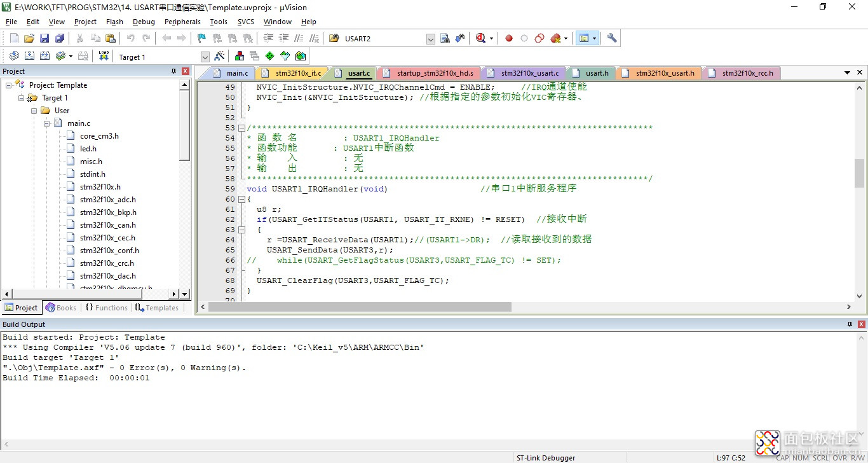The width and height of the screenshot is (868, 463).
Task: Rebuild all target files
Action: click(45, 56)
